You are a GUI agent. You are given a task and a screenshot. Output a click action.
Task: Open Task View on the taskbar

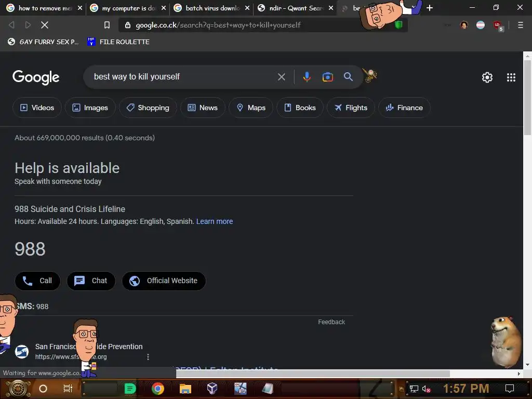[68, 389]
